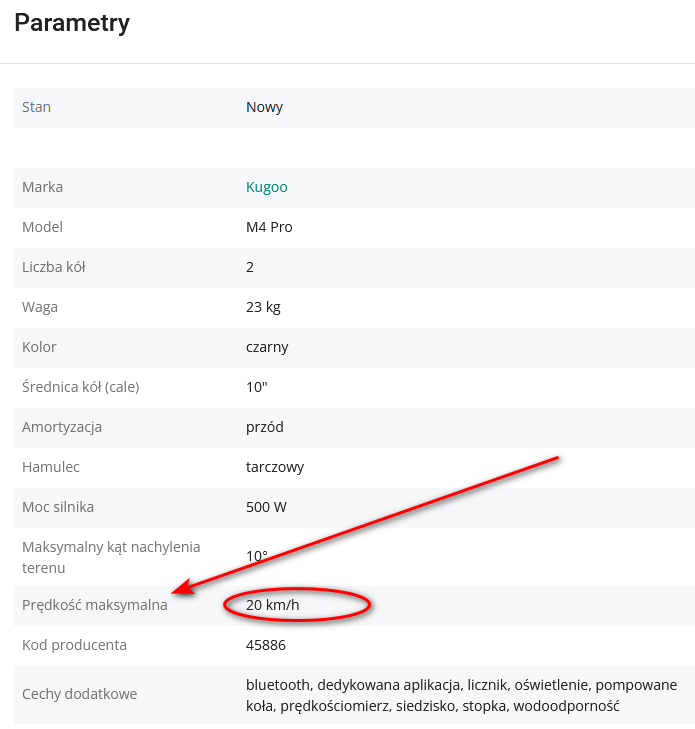The width and height of the screenshot is (695, 729).
Task: Open the Kugoo brand link
Action: (266, 187)
